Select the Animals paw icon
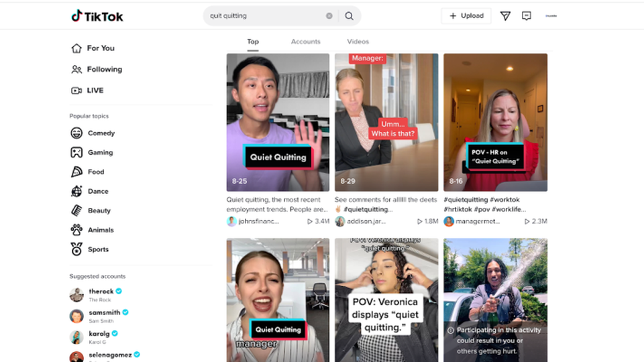Viewport: 644px width, 362px height. 76,230
